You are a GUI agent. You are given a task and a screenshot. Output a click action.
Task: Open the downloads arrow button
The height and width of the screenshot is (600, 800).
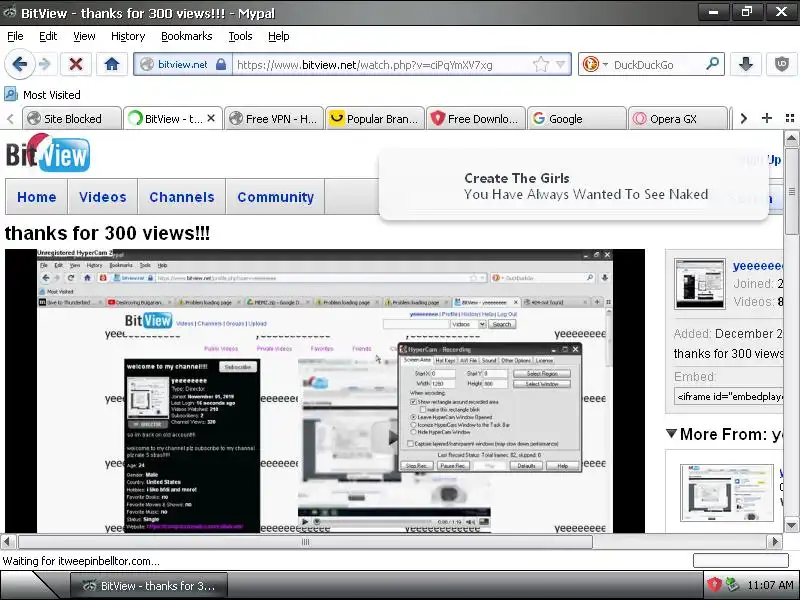[x=745, y=64]
